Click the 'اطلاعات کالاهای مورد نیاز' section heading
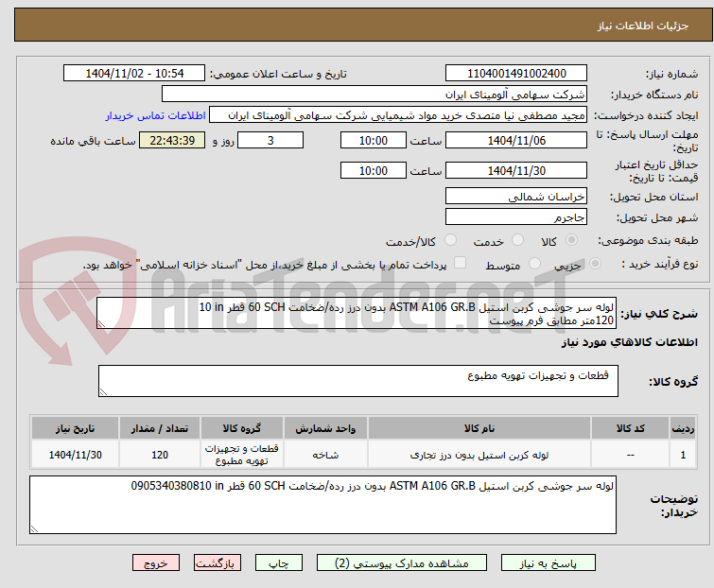The image size is (714, 588). click(x=629, y=342)
